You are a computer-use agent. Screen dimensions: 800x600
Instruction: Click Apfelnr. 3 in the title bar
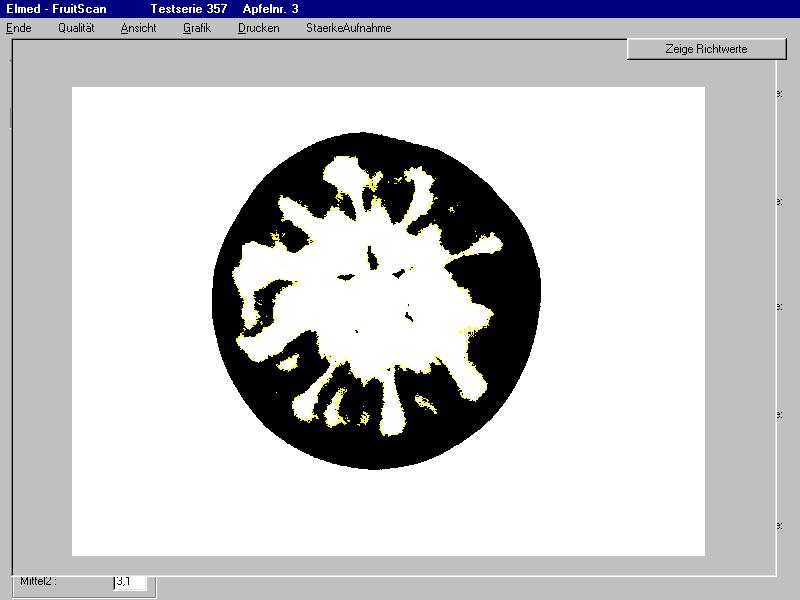click(270, 8)
